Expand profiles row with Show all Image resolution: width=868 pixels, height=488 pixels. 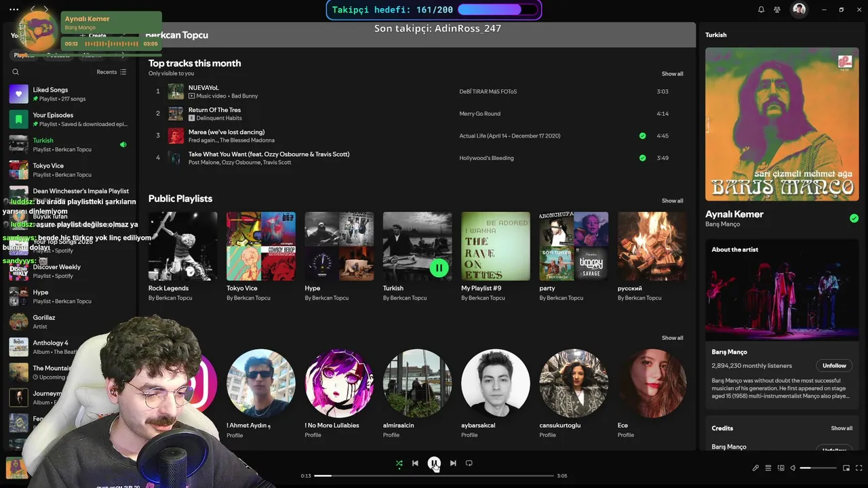tap(672, 338)
